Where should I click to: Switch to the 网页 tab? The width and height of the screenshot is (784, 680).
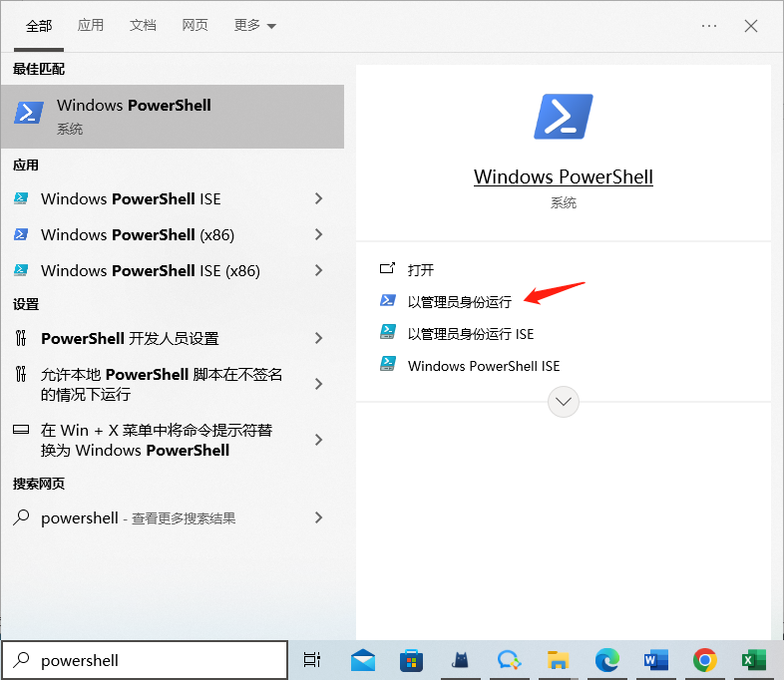[195, 25]
